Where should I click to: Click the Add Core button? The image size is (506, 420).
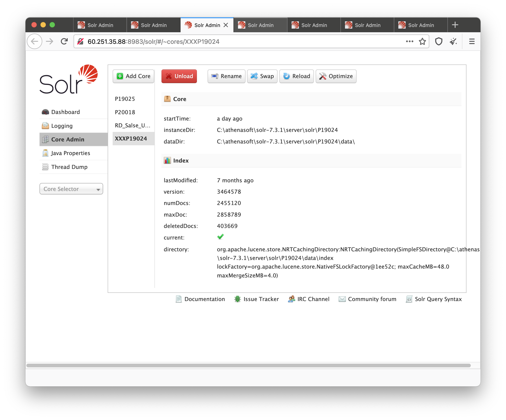pos(133,76)
